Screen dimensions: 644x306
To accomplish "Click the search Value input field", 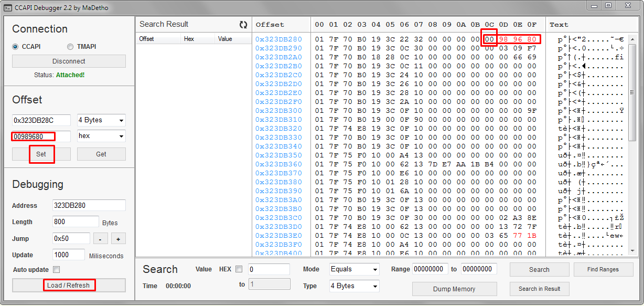I will [269, 269].
